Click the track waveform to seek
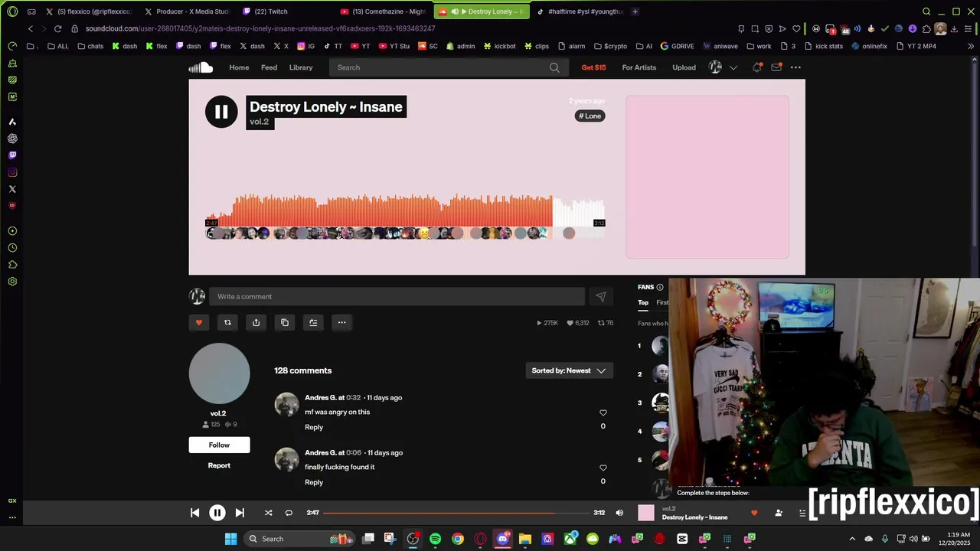This screenshot has height=551, width=980. (x=405, y=211)
